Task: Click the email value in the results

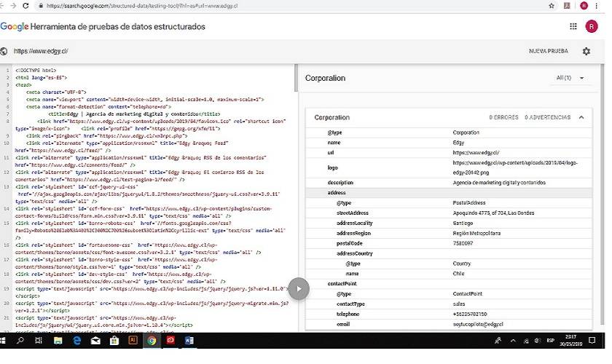Action: click(x=478, y=324)
